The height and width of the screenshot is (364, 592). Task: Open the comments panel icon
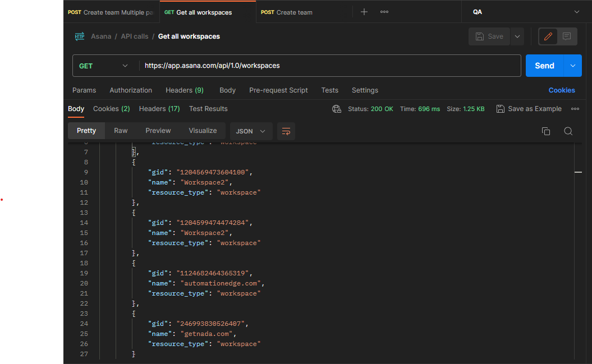point(567,36)
